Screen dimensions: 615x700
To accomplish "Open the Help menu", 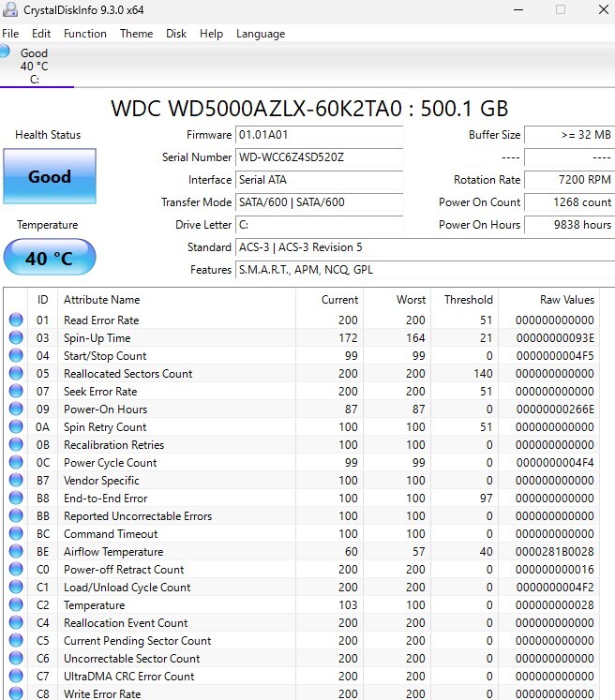I will (211, 34).
